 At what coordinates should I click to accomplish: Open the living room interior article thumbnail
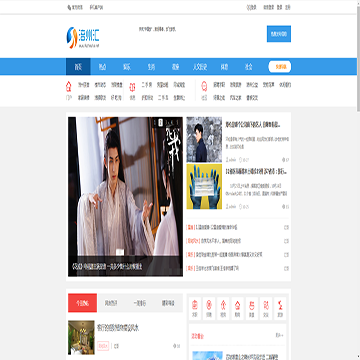81,337
